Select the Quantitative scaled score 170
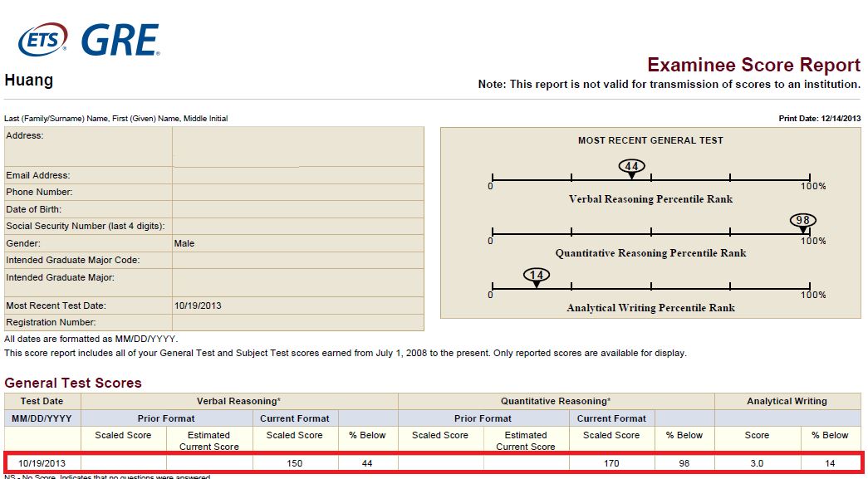 click(x=611, y=463)
